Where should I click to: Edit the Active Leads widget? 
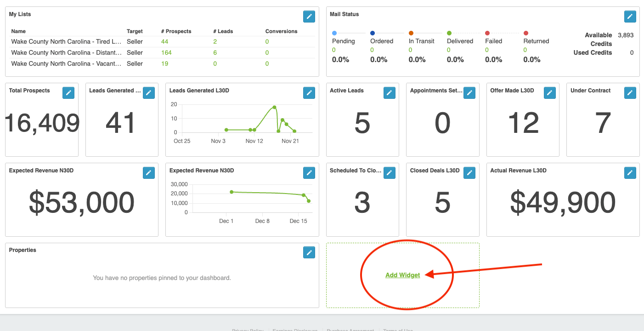point(389,93)
